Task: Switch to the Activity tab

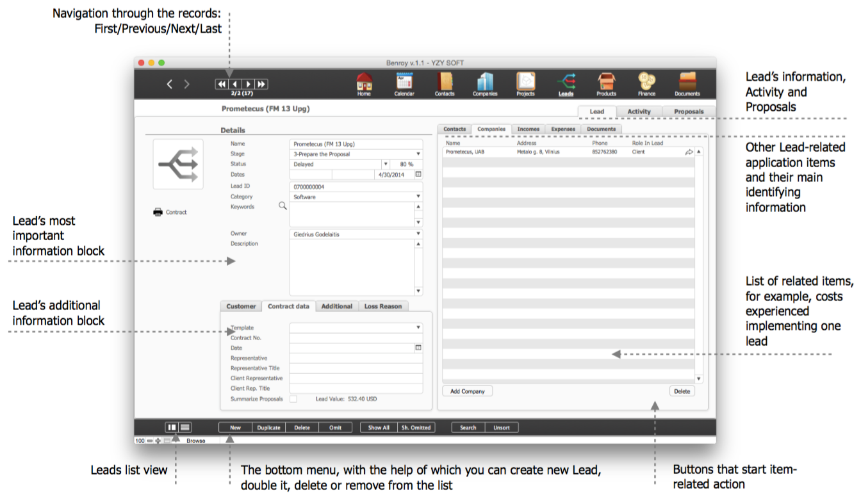Action: (639, 111)
